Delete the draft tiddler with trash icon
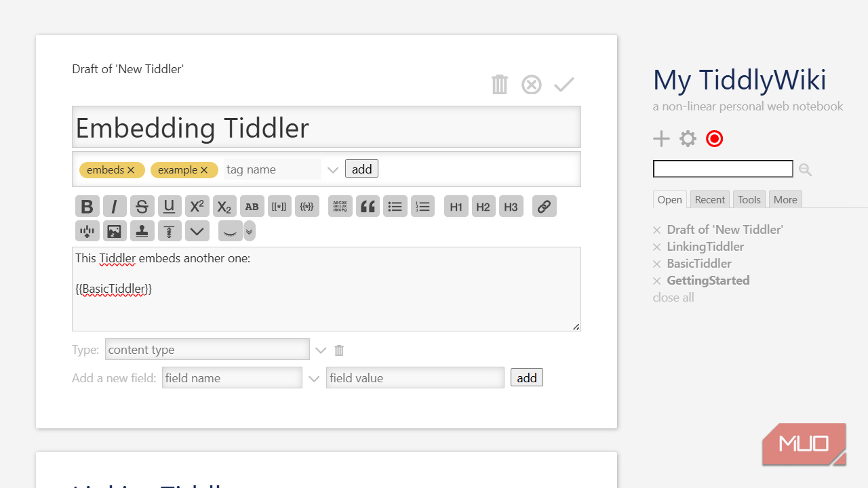 (x=500, y=85)
